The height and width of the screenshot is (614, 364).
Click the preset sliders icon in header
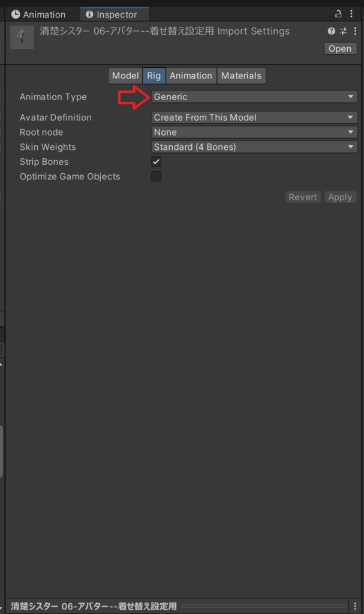343,31
